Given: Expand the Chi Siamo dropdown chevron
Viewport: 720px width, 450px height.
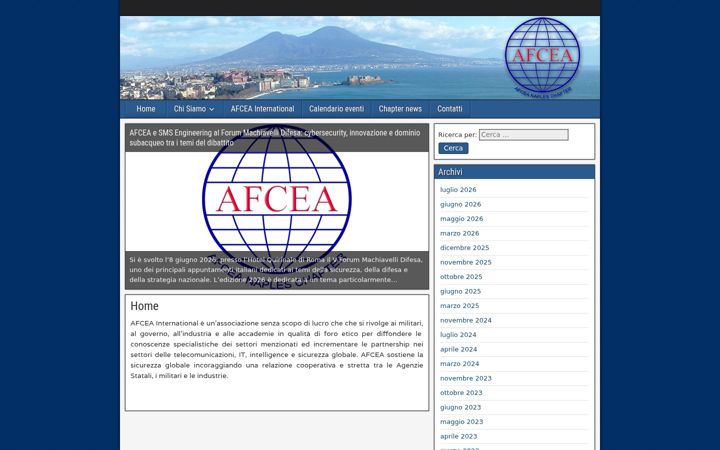Looking at the screenshot, I should 211,109.
